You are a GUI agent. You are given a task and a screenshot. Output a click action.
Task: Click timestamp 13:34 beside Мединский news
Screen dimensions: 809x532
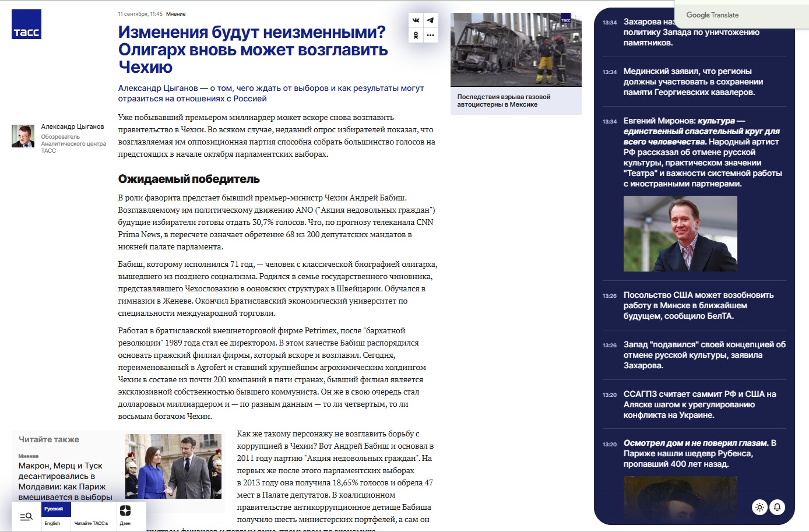(x=610, y=72)
